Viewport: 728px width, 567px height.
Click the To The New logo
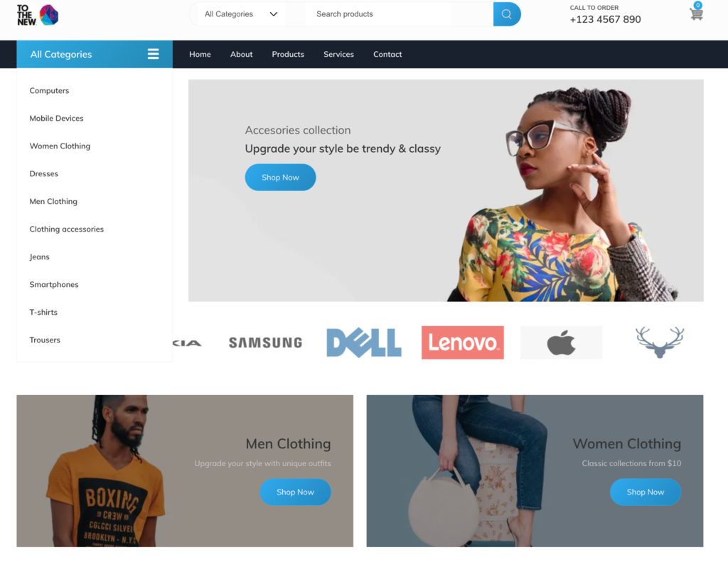[38, 15]
